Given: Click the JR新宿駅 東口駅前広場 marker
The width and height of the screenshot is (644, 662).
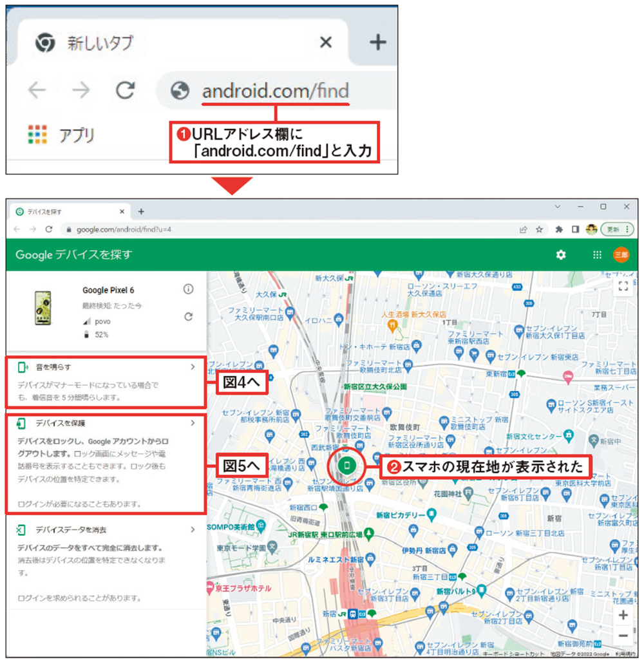Looking at the screenshot, I should pos(369,534).
